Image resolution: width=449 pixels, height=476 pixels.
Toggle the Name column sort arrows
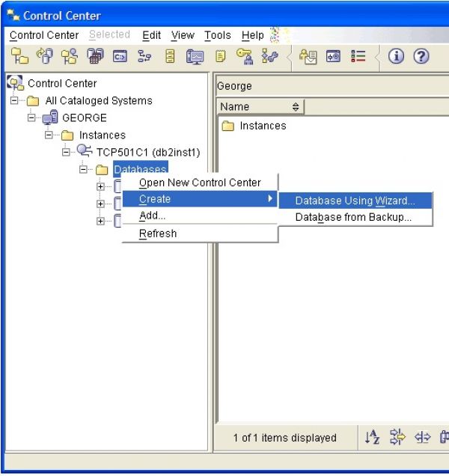click(296, 107)
